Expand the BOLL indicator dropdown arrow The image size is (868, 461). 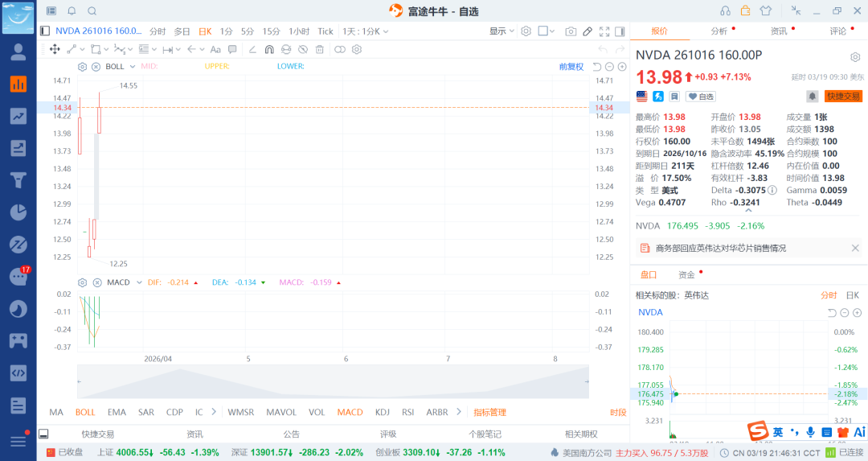click(x=133, y=67)
